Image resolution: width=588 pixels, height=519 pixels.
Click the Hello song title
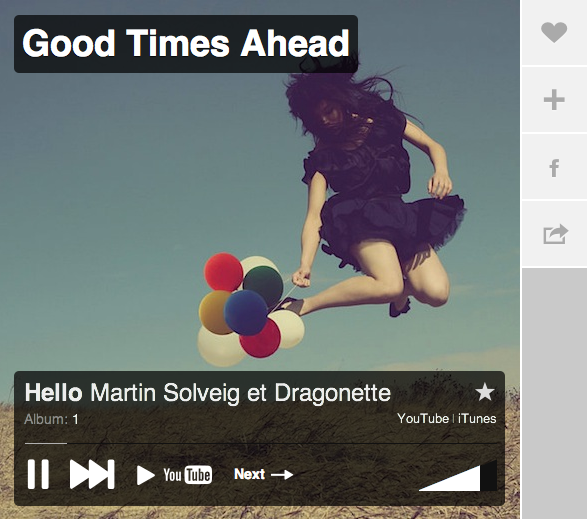(x=53, y=393)
